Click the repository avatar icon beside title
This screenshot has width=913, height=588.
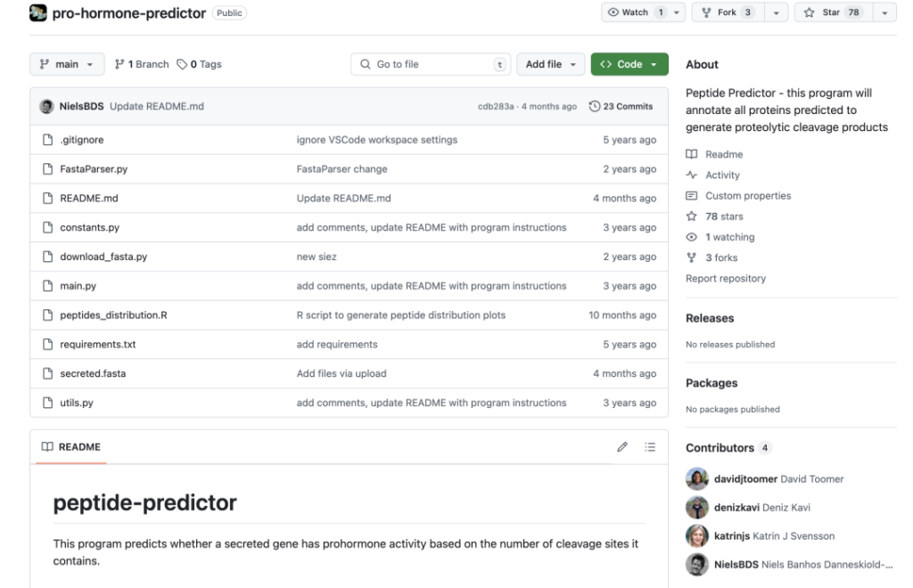click(x=38, y=12)
